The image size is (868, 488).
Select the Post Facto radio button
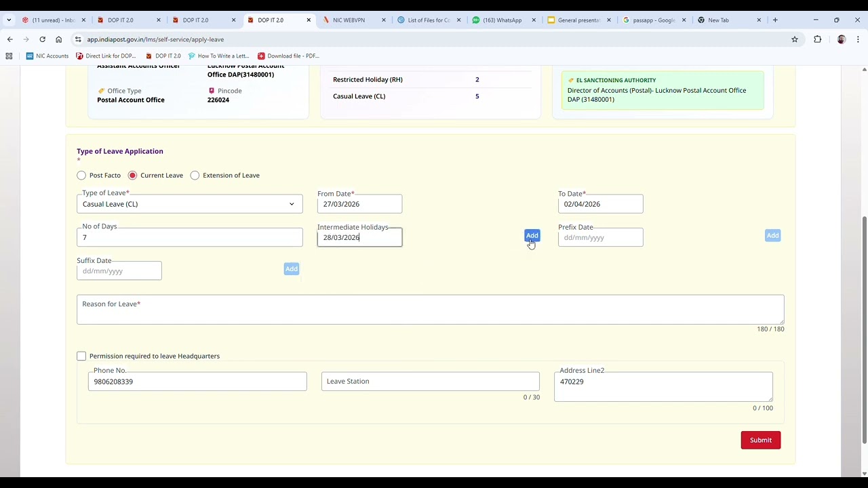tap(81, 176)
